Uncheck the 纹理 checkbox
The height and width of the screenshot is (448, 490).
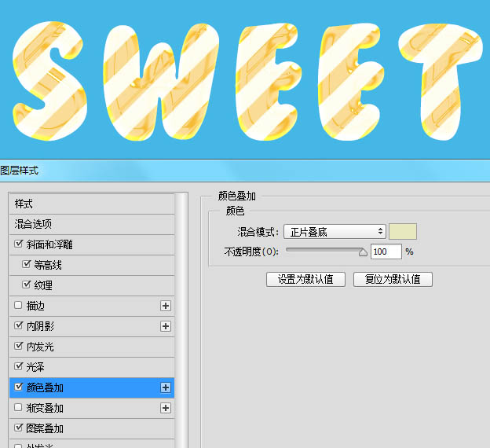27,285
